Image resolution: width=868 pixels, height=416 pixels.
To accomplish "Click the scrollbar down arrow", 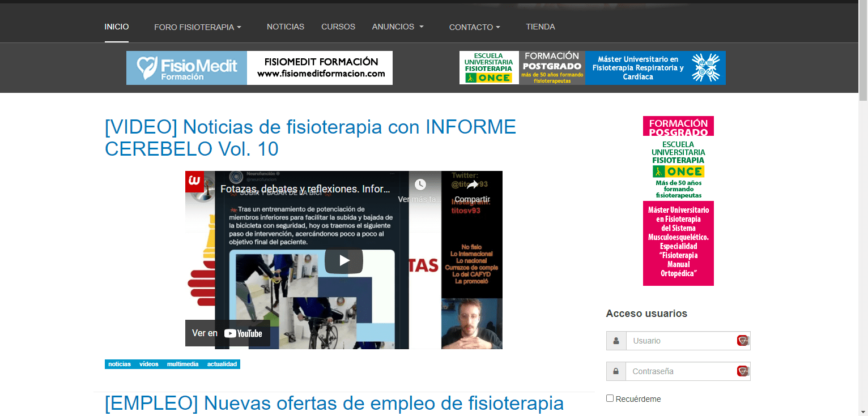I will tap(863, 411).
